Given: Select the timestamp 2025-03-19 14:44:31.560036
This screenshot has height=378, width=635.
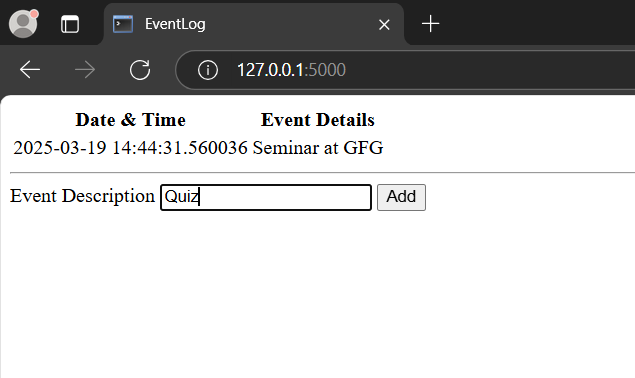Looking at the screenshot, I should click(130, 148).
